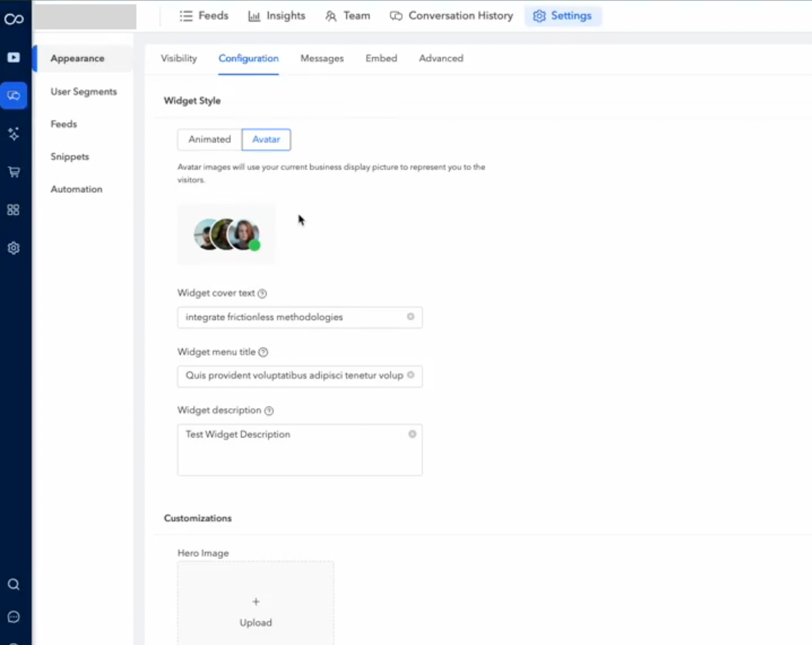812x645 pixels.
Task: Click the avatar preview image
Action: click(227, 234)
